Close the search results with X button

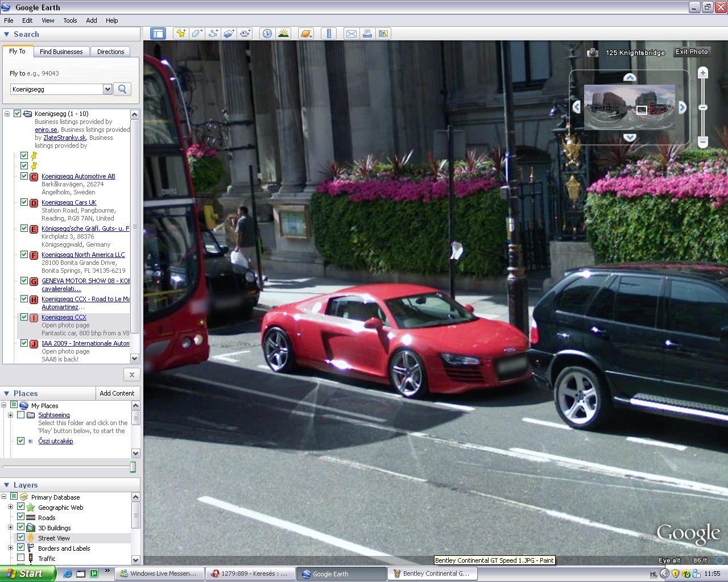pyautogui.click(x=132, y=375)
